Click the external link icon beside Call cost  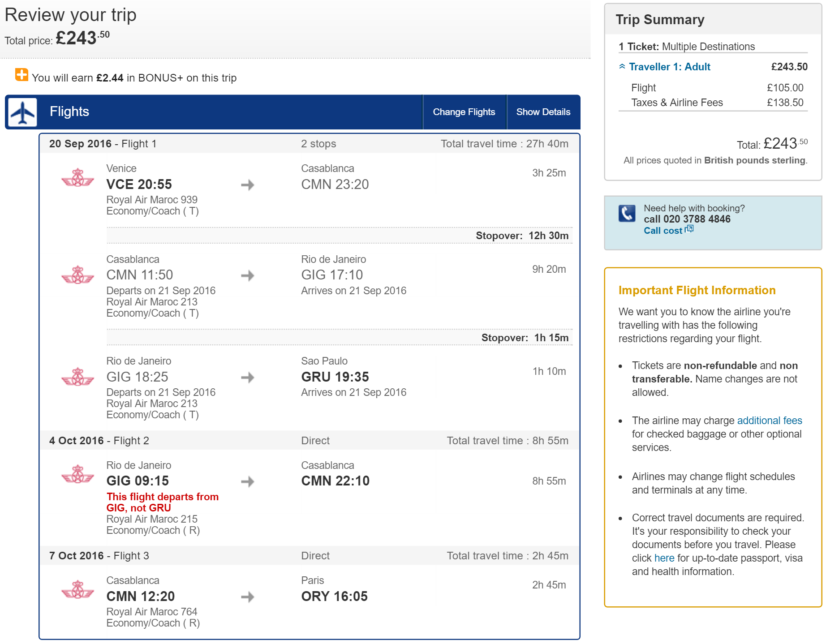coord(689,229)
